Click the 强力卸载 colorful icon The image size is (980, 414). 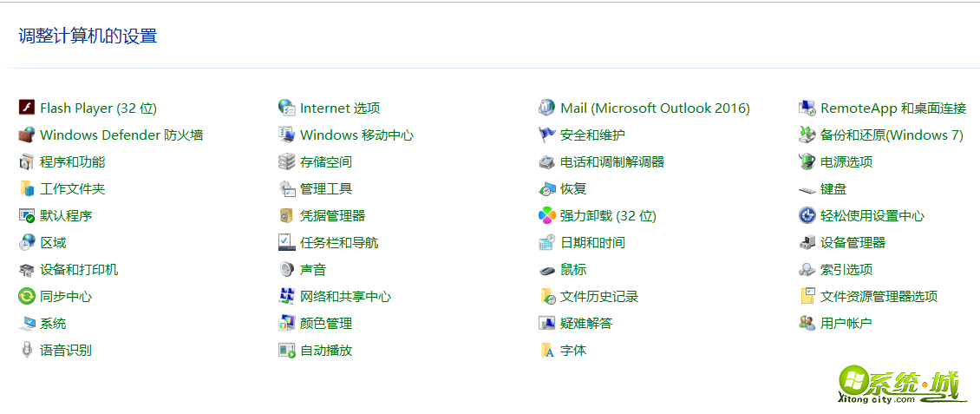(546, 215)
